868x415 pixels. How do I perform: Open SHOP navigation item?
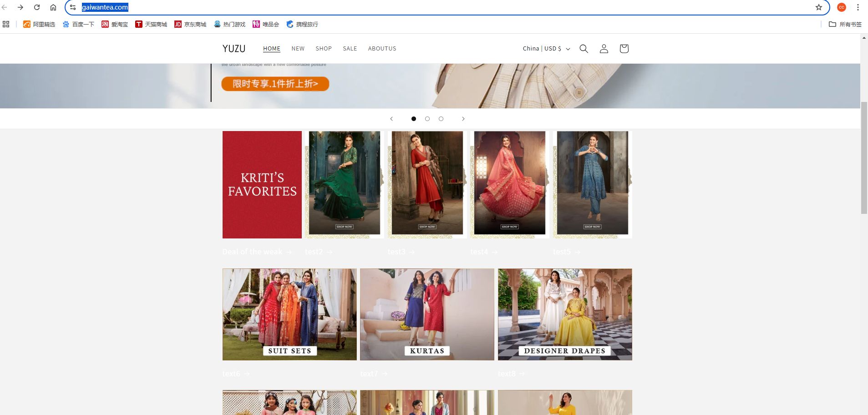(x=324, y=49)
